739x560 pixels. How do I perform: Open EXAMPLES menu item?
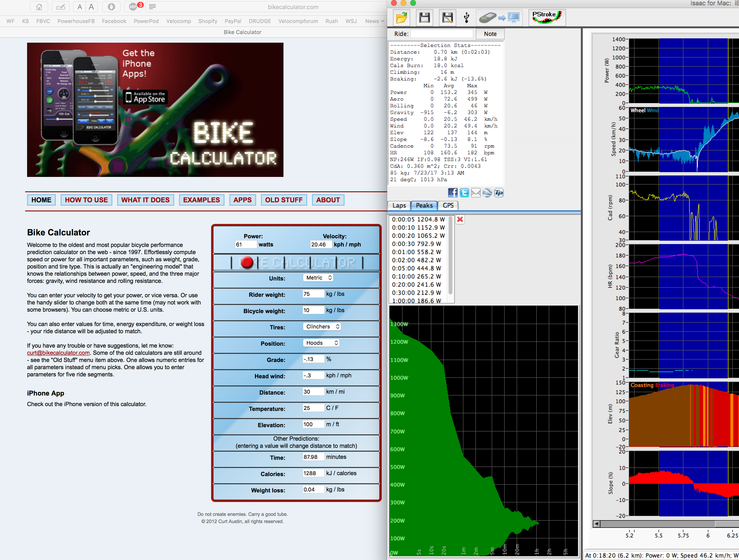pos(202,200)
